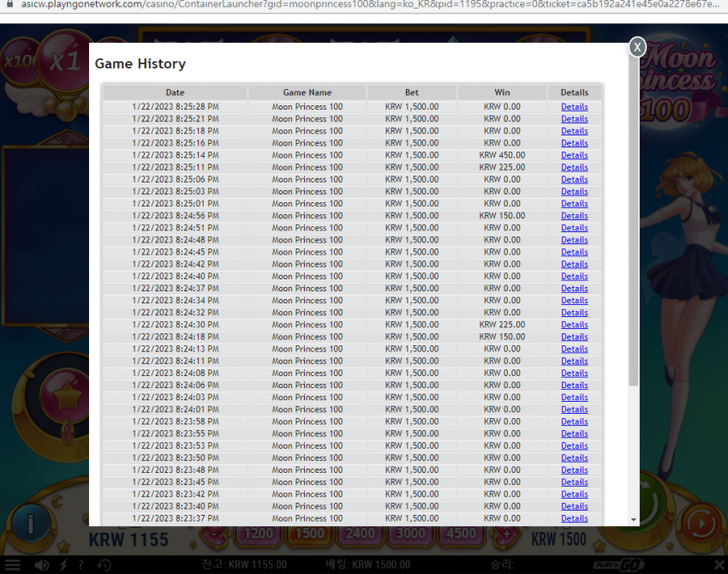728x574 pixels.
Task: Open Details for 8:24:18 PM round
Action: point(575,337)
